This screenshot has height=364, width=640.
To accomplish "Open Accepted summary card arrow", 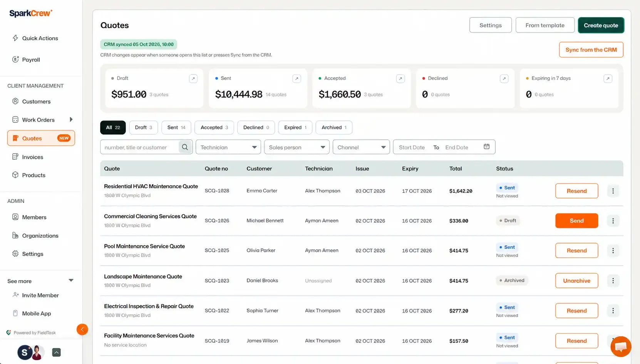I will (x=400, y=78).
